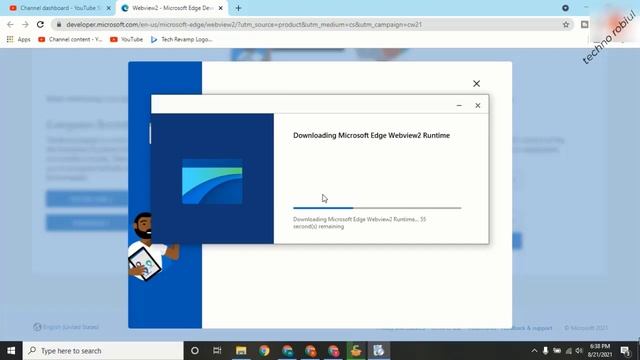Select the Webview2 Microsoft Edge Developer tab
Screen dimensions: 640x360
pyautogui.click(x=171, y=8)
